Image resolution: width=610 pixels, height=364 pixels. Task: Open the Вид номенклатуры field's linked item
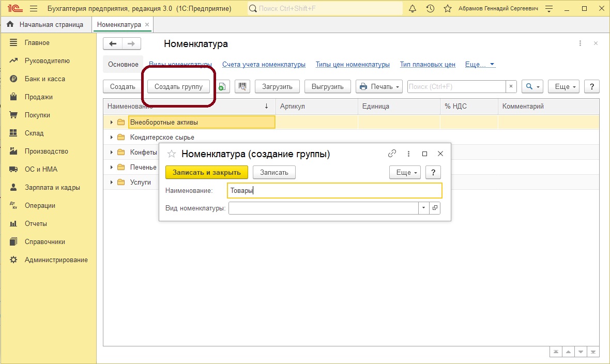click(x=435, y=208)
